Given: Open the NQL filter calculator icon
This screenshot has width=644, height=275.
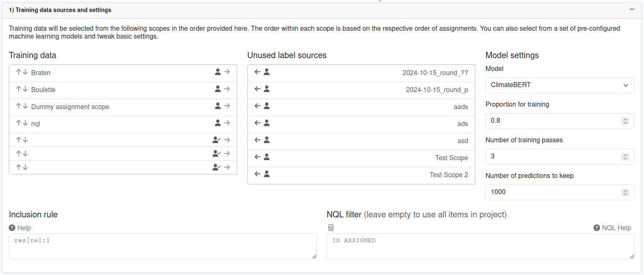Looking at the screenshot, I should tap(330, 228).
